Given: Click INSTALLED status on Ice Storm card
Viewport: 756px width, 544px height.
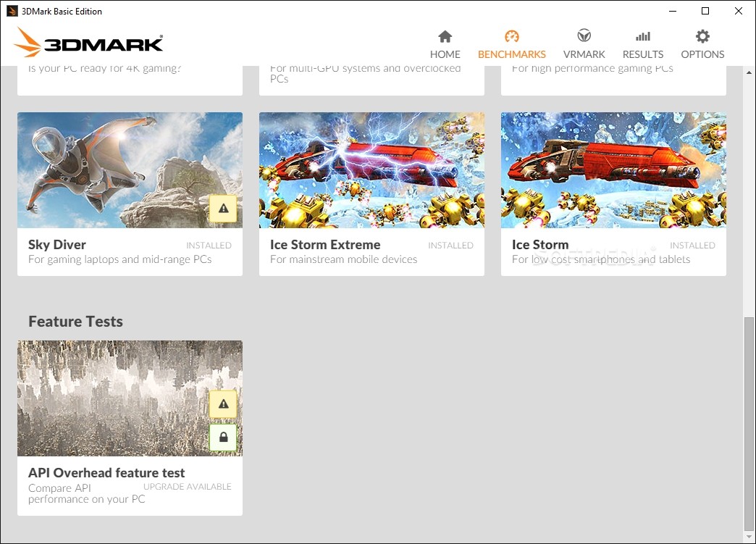Looking at the screenshot, I should pos(692,246).
